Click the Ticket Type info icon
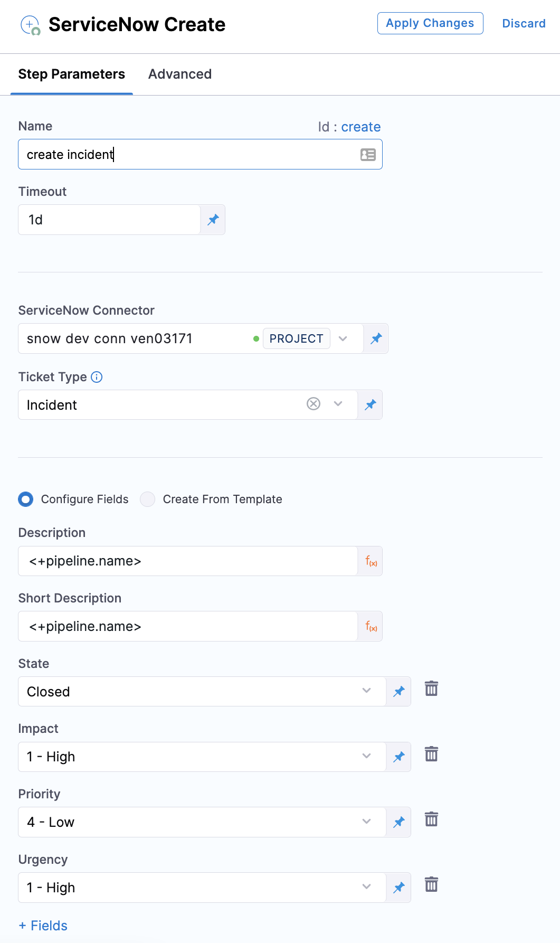This screenshot has width=560, height=943. 97,377
